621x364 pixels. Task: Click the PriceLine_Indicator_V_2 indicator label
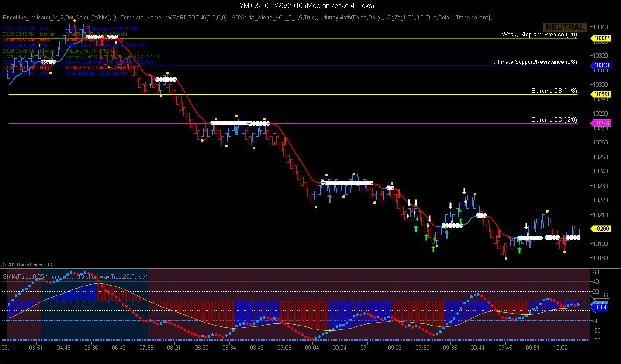pyautogui.click(x=60, y=18)
